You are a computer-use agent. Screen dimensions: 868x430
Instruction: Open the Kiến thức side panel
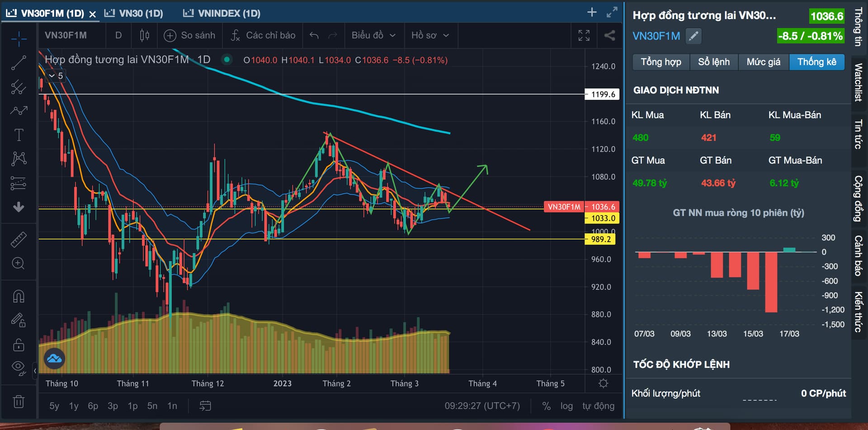(859, 312)
